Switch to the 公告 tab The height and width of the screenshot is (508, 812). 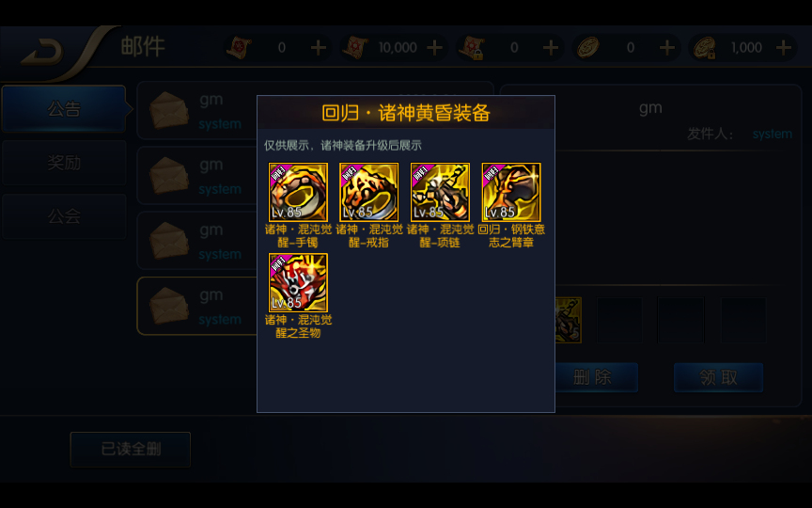pyautogui.click(x=64, y=109)
